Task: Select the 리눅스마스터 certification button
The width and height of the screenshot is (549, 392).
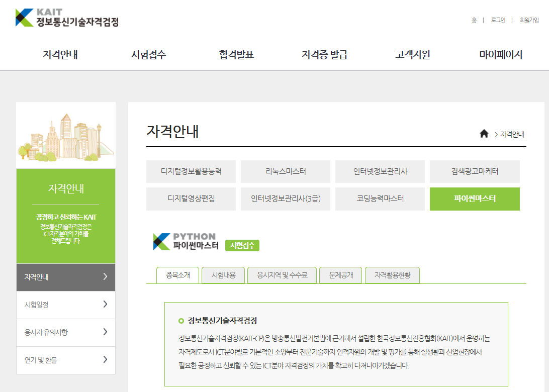Action: click(x=286, y=171)
